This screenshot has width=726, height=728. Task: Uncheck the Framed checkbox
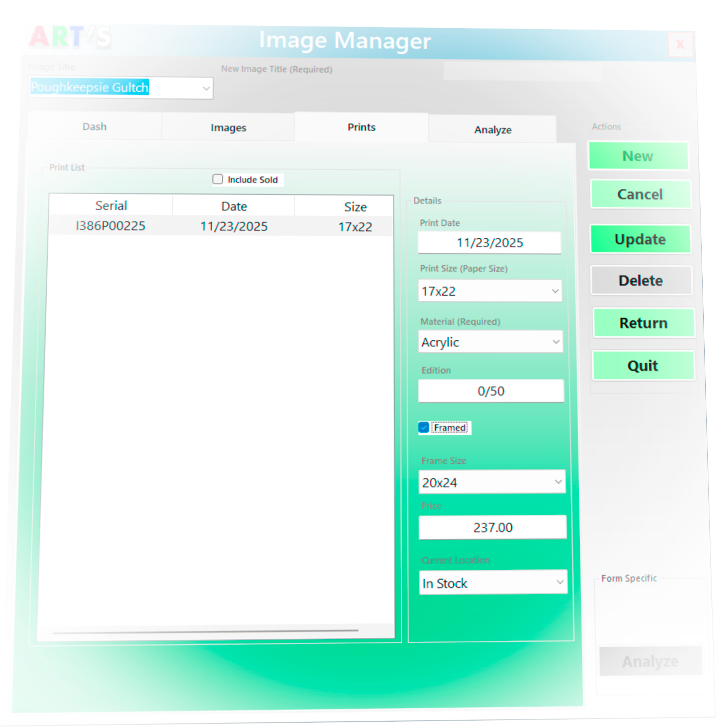[x=424, y=428]
